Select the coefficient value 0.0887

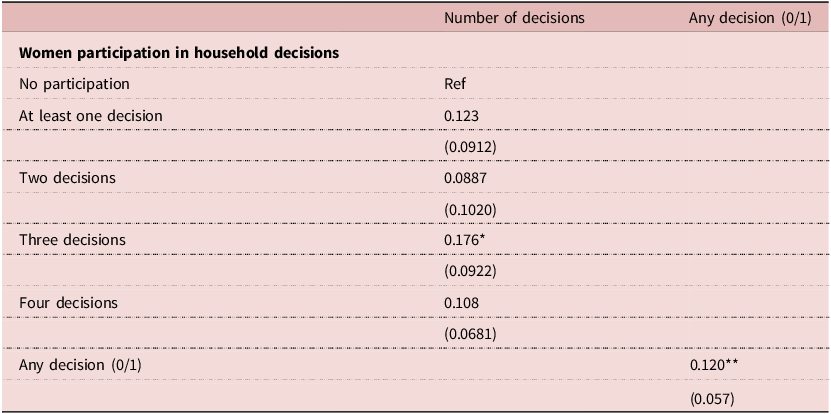pos(465,177)
